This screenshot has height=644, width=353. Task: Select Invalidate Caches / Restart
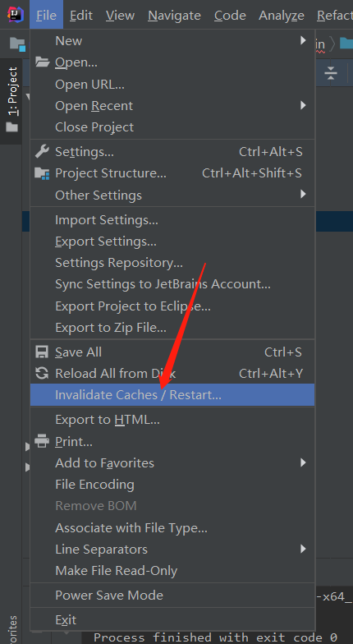[x=172, y=394]
